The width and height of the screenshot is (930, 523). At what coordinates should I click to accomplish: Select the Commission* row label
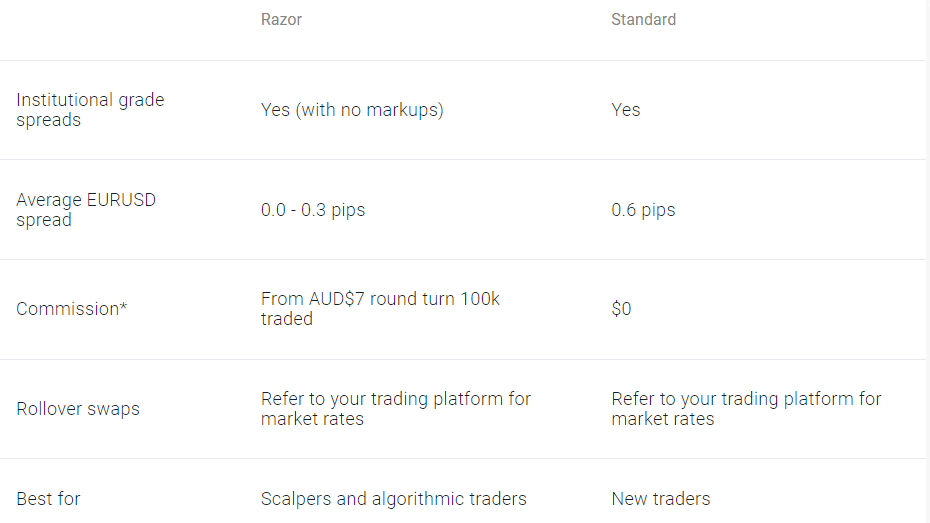(71, 309)
